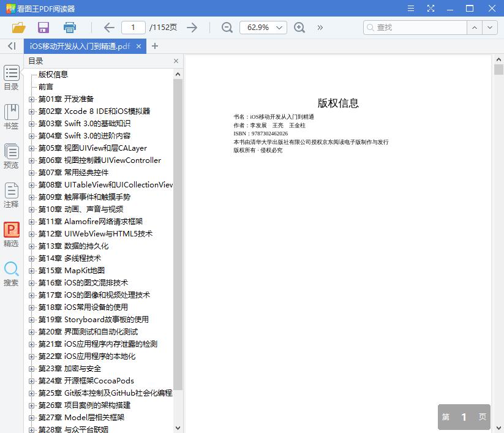Open 第17章 iOS的图像和视频处理技术
Image resolution: width=504 pixels, height=433 pixels.
point(94,295)
